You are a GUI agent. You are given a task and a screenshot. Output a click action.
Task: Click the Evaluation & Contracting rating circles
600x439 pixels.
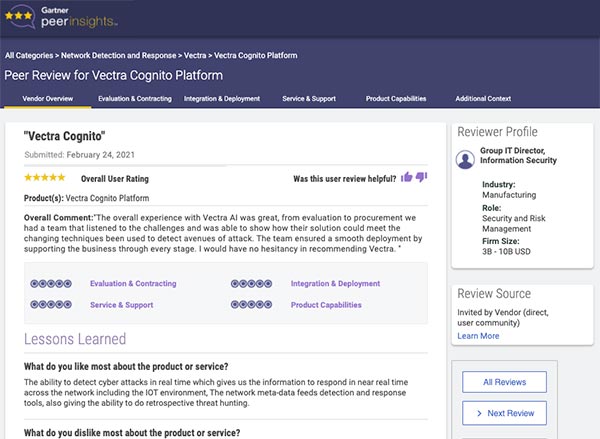point(51,284)
